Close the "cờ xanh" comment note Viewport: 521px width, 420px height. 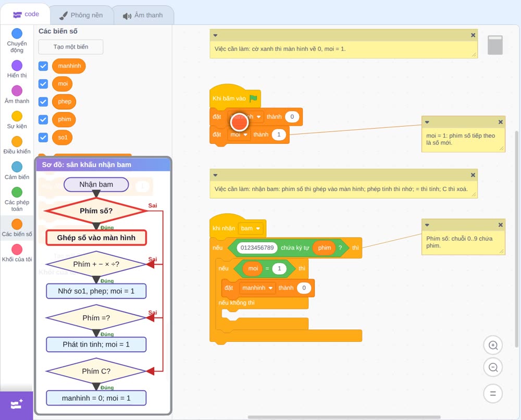(x=473, y=35)
